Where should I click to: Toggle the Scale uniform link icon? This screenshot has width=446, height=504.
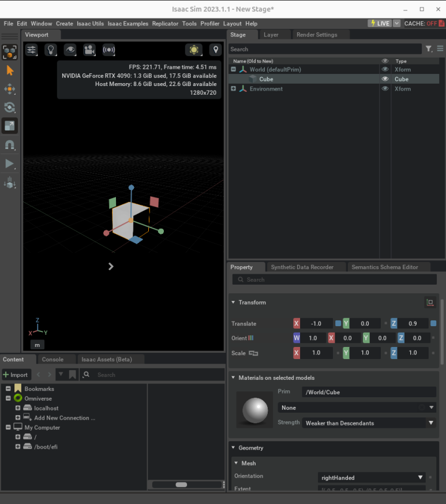pos(253,353)
